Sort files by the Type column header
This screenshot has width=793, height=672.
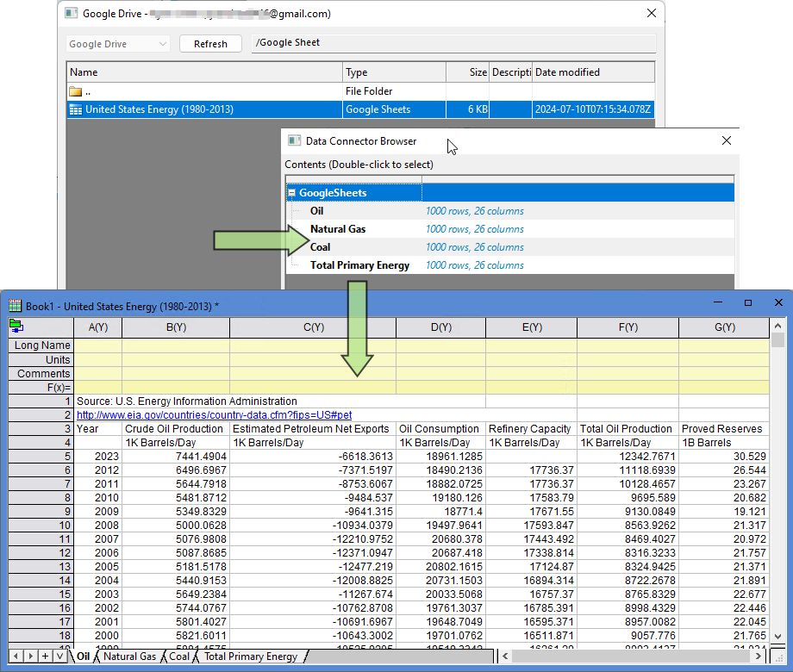pos(395,72)
